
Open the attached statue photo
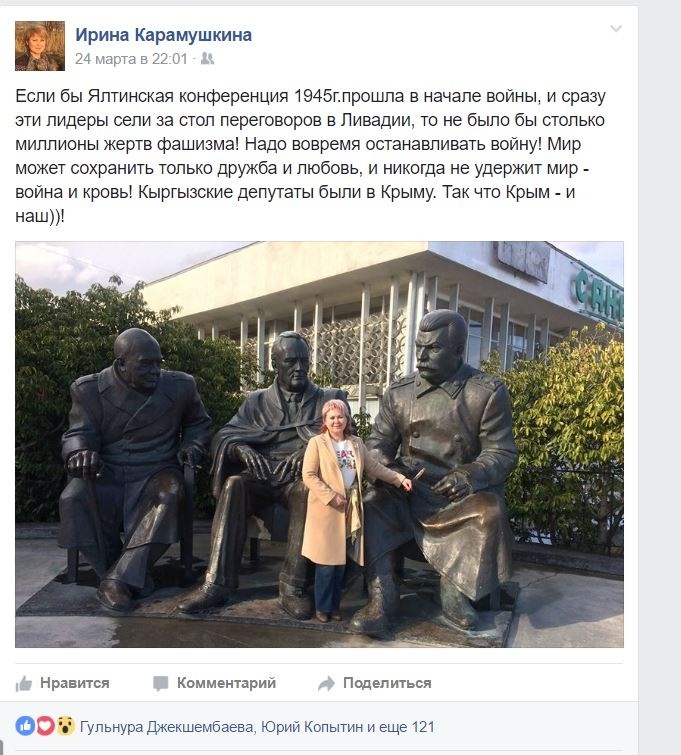(319, 444)
